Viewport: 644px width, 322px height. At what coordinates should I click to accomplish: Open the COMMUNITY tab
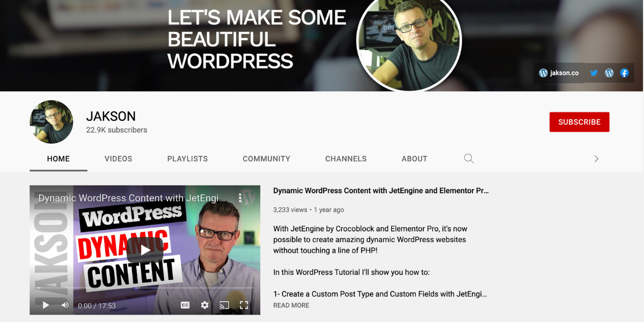[266, 158]
